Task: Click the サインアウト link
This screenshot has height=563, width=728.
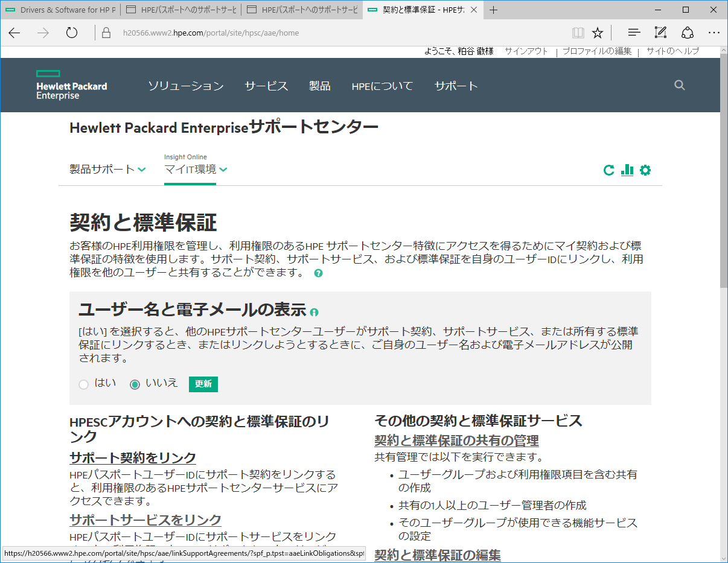Action: tap(526, 51)
